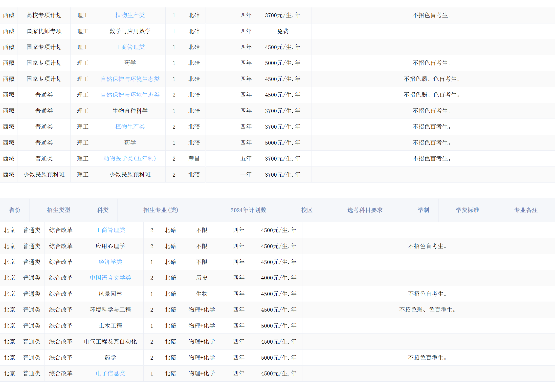Screen dimensions: 555x392
Task: Open the 经济学类 link
Action: (x=110, y=262)
